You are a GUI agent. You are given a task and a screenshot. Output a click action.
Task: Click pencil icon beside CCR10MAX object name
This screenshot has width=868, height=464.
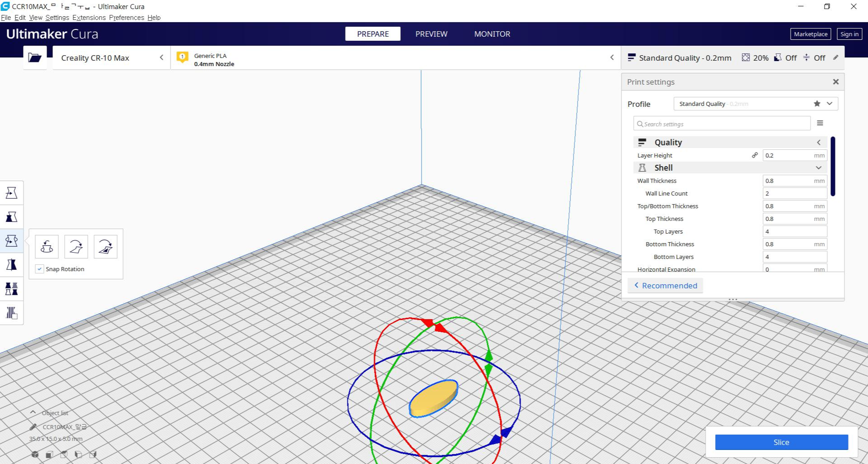[x=33, y=427]
